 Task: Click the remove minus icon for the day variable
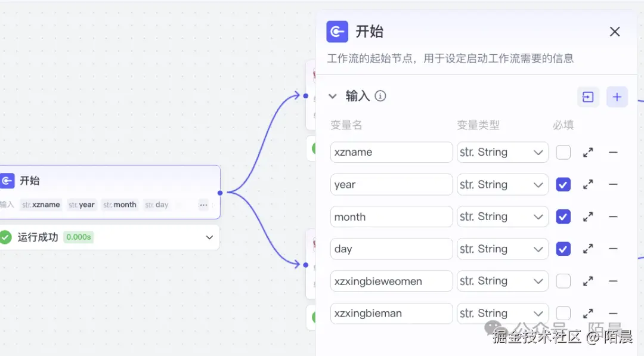(x=613, y=249)
